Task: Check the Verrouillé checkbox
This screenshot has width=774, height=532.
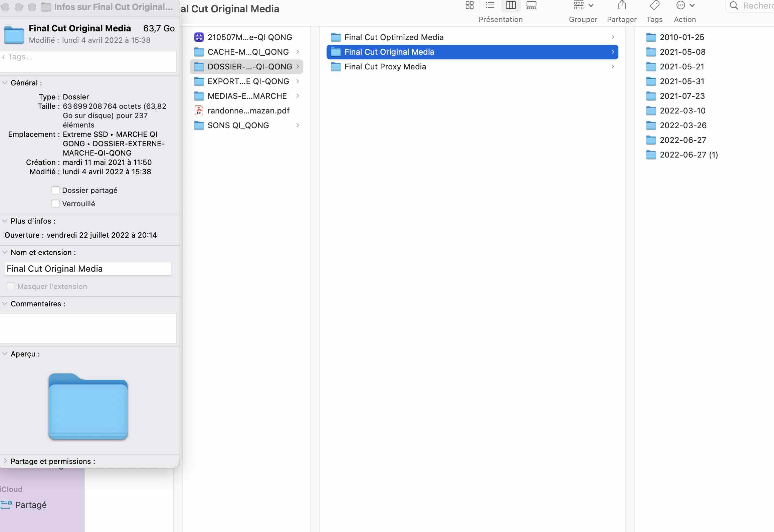Action: tap(55, 204)
